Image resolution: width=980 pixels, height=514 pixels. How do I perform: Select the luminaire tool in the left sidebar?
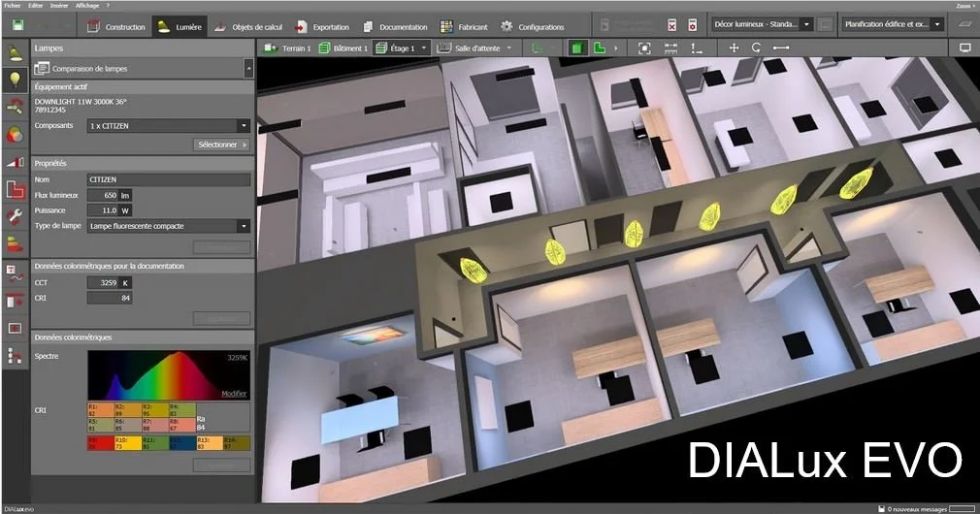15,53
